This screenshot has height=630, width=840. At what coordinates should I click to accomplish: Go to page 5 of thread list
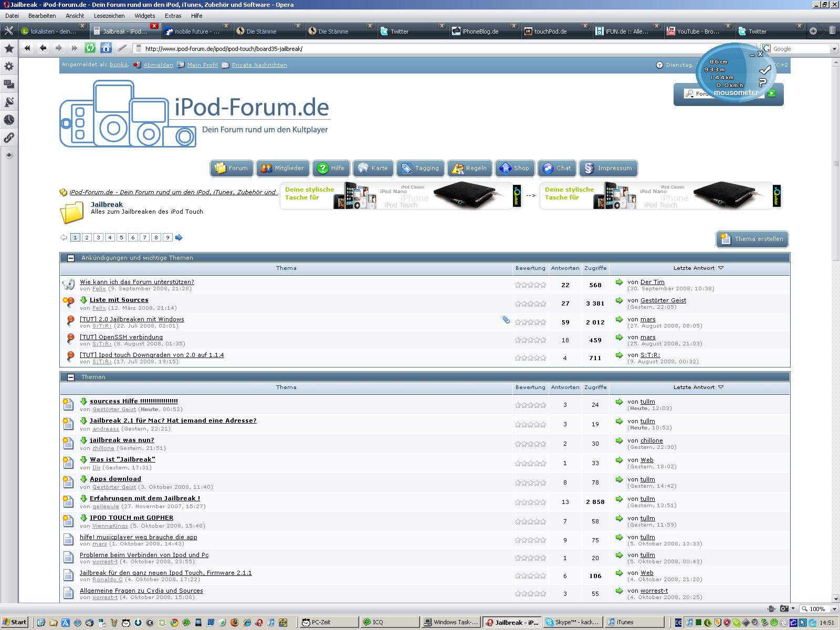[121, 237]
